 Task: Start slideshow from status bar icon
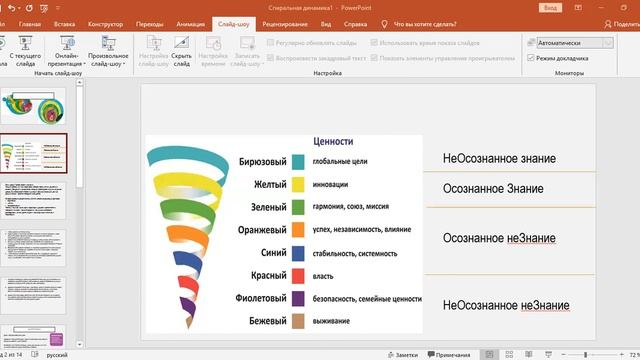point(548,354)
